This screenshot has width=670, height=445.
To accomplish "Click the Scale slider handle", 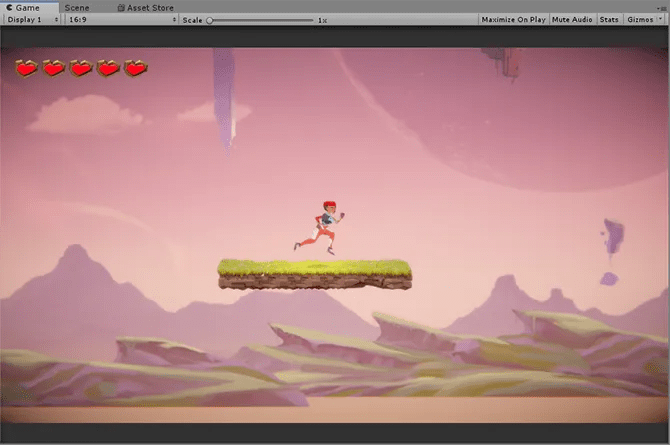I will pos(210,20).
